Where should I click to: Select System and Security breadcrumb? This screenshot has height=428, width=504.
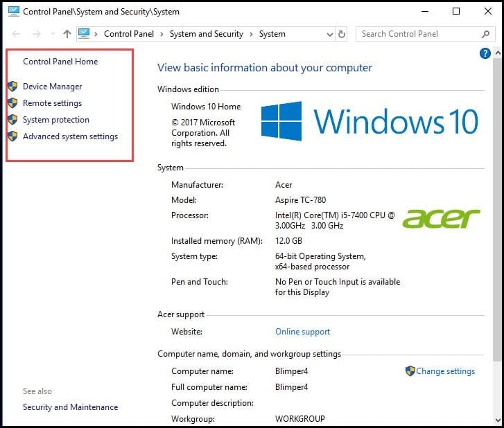(207, 34)
